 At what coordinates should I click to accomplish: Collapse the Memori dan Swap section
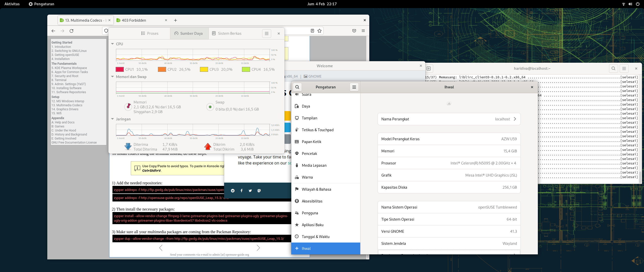[112, 77]
